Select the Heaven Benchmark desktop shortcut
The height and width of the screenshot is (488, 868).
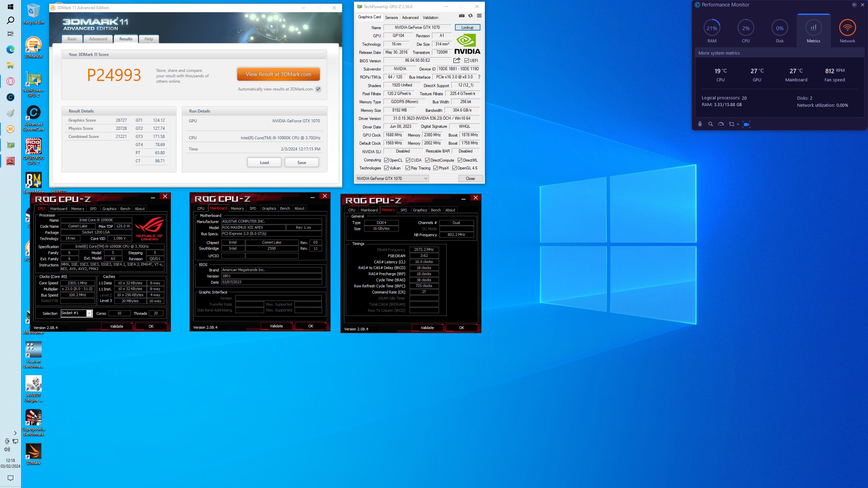33,355
